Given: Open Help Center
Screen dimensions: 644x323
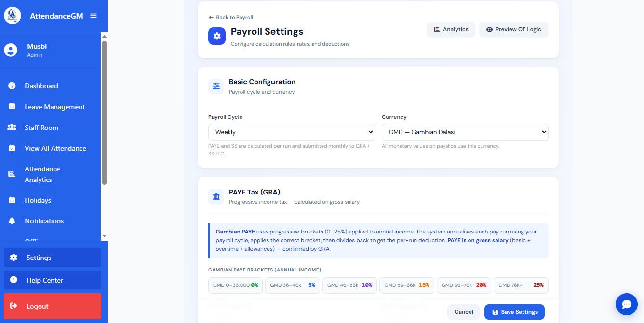Looking at the screenshot, I should pos(53,280).
